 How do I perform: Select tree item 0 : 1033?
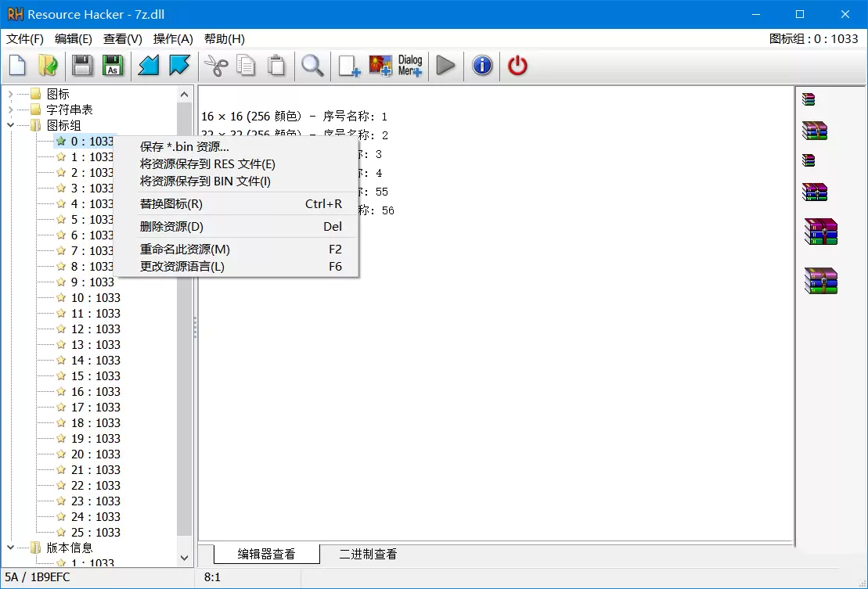(92, 141)
